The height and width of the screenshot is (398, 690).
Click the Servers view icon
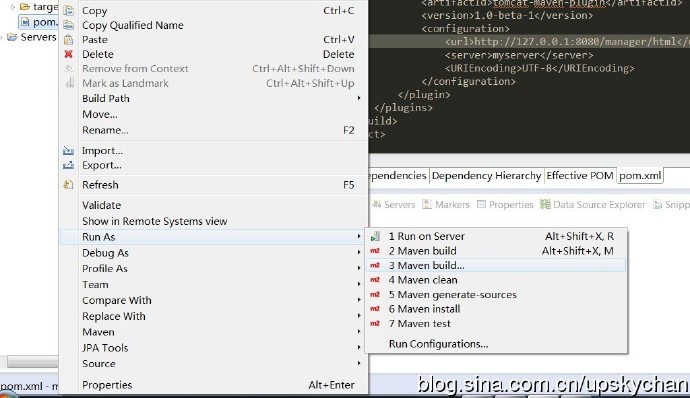[x=376, y=204]
